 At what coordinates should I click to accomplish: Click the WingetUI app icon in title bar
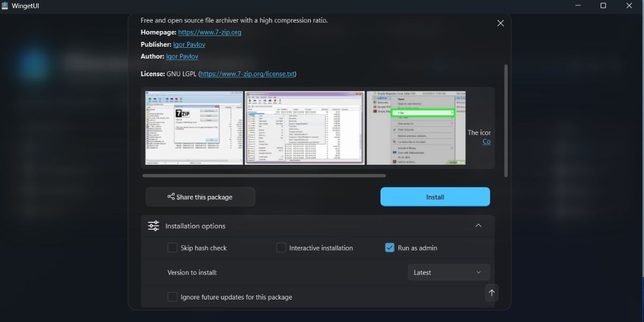(x=5, y=5)
